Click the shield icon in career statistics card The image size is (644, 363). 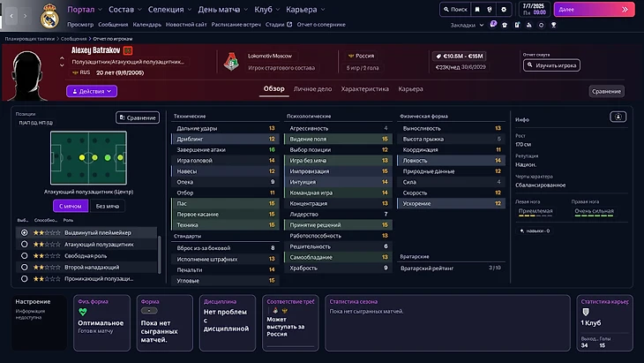[x=585, y=312]
